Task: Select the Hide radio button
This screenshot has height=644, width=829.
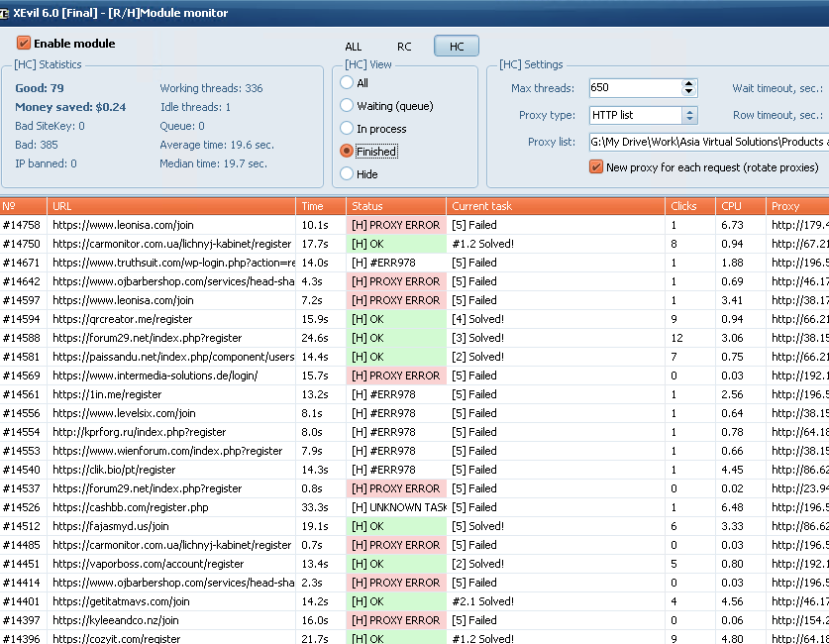Action: click(347, 174)
